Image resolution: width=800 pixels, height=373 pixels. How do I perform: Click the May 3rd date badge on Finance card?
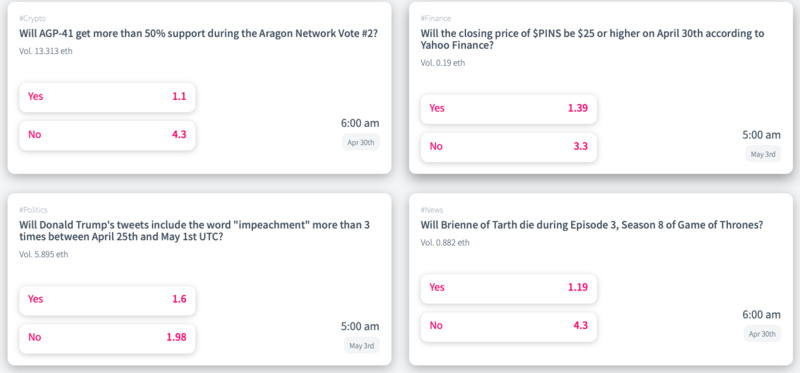coord(763,154)
